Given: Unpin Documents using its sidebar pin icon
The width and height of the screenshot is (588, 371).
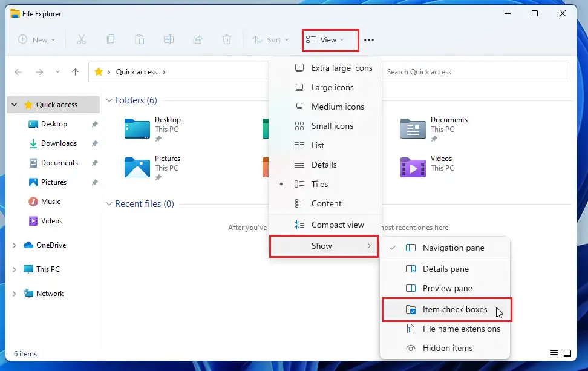Looking at the screenshot, I should pyautogui.click(x=95, y=163).
